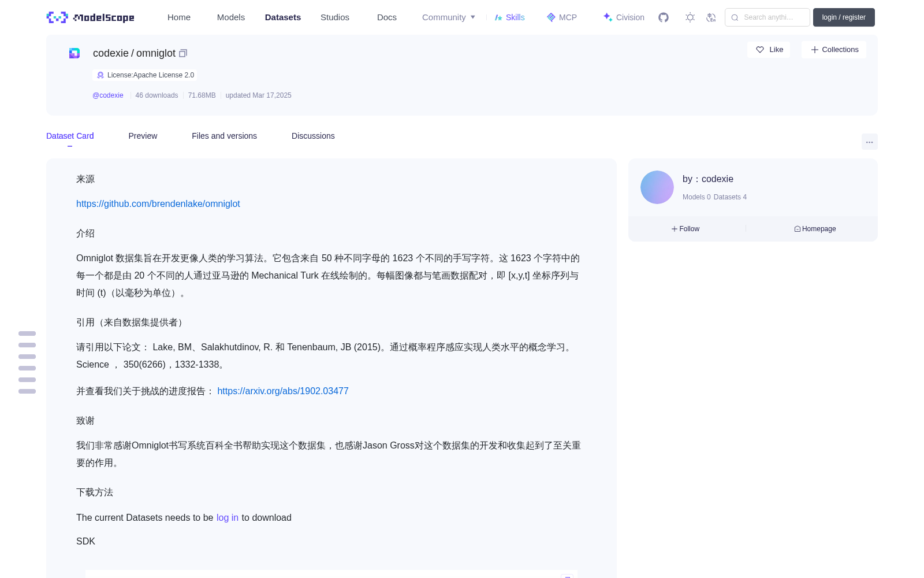The image size is (924, 578).
Task: Open the Discussions tab
Action: point(313,136)
